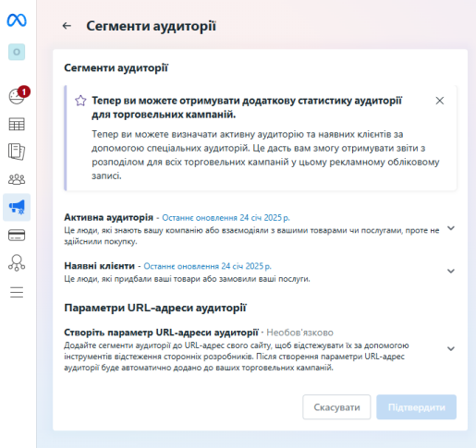Viewport: 476px width, 448px height.
Task: Click the star icon in the notice
Action: pyautogui.click(x=80, y=101)
